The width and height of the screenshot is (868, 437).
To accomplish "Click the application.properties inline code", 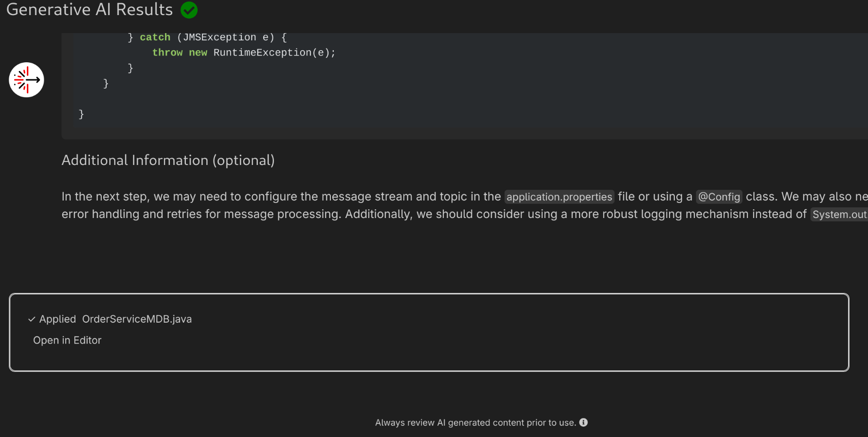I will [559, 197].
